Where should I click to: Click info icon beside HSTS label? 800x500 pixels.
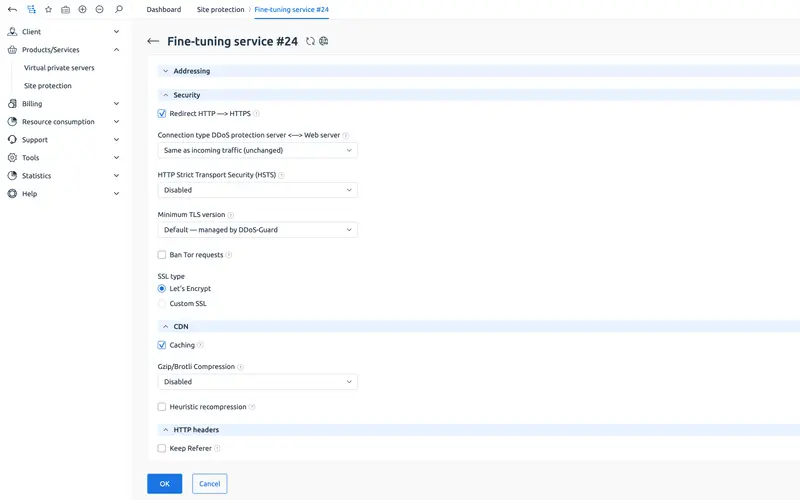[281, 175]
